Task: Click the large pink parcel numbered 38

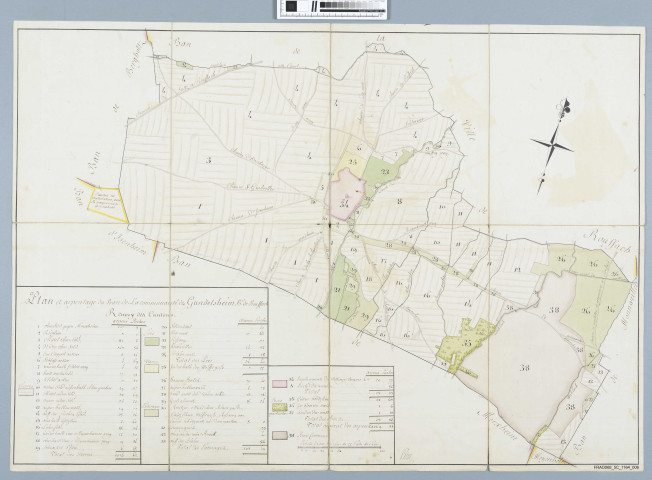Action: pyautogui.click(x=525, y=368)
